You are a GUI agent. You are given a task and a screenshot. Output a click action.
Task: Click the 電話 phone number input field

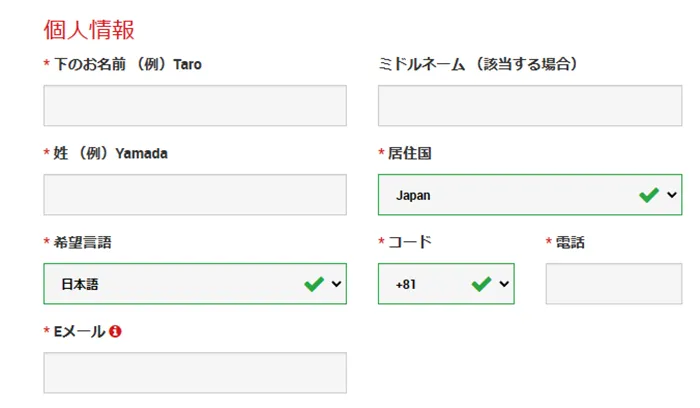[x=614, y=284]
